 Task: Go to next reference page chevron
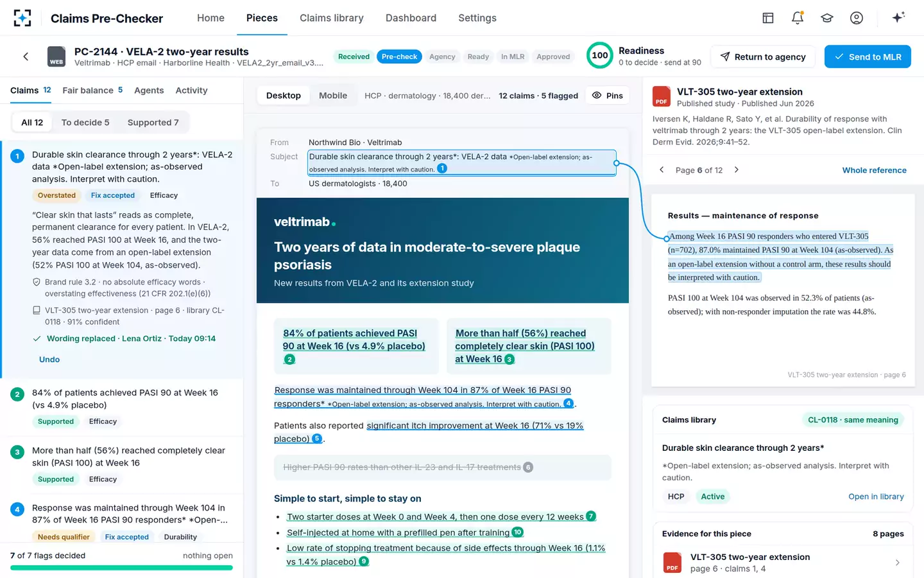736,170
